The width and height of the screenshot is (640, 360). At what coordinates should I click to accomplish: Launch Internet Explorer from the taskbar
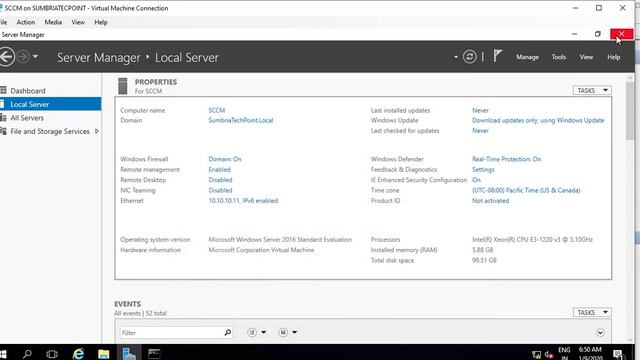pos(78,353)
